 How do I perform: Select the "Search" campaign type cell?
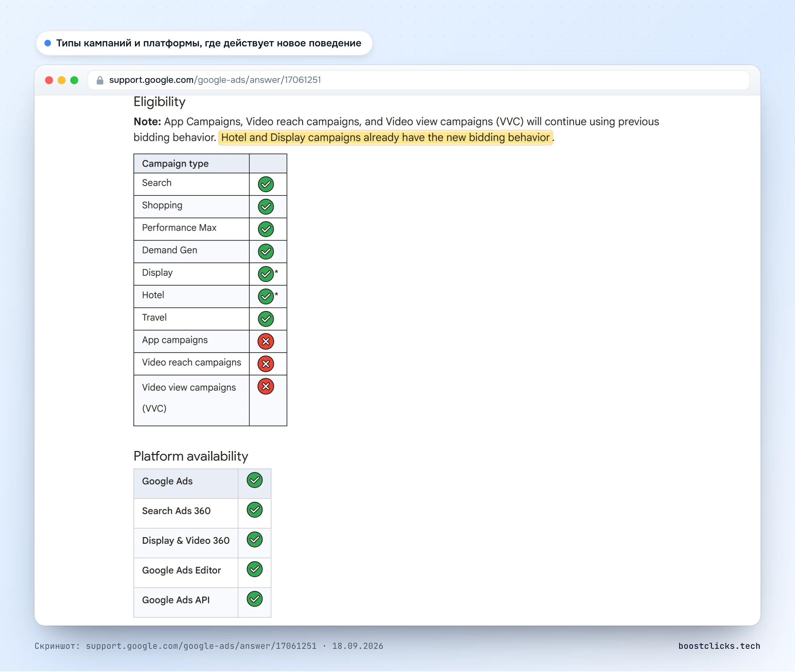(191, 184)
